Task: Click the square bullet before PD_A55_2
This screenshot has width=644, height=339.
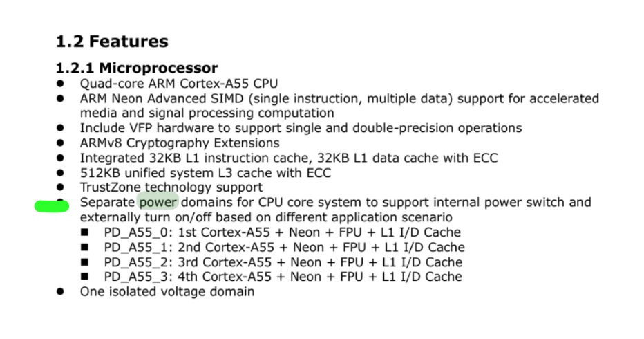Action: [84, 262]
